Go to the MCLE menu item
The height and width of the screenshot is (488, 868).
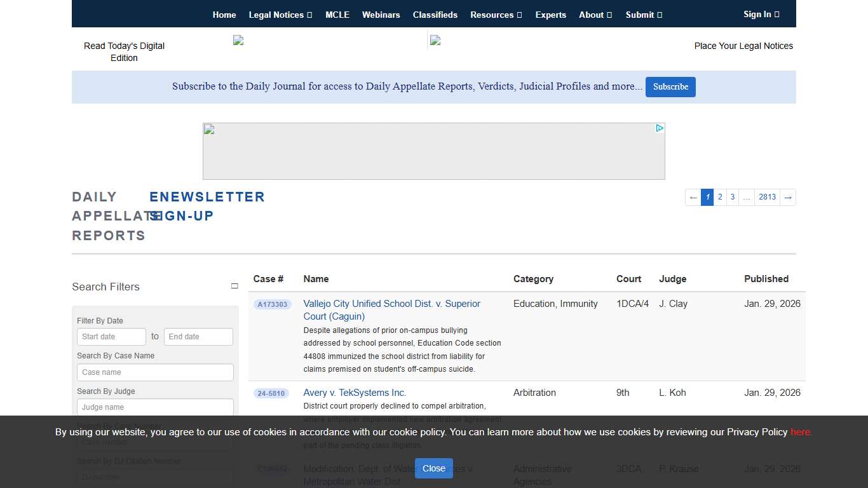tap(337, 15)
